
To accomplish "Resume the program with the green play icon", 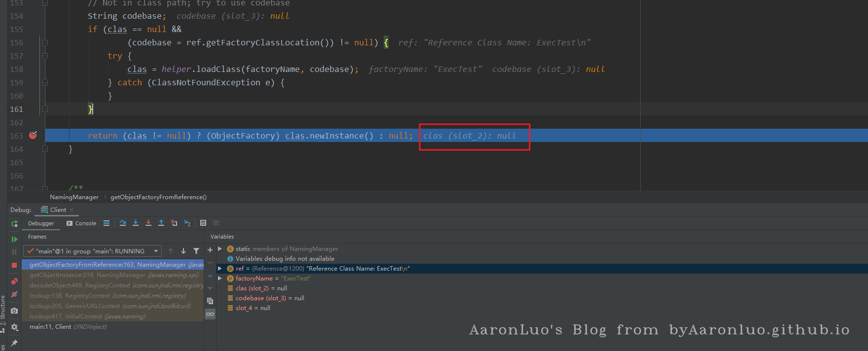I will [x=14, y=239].
